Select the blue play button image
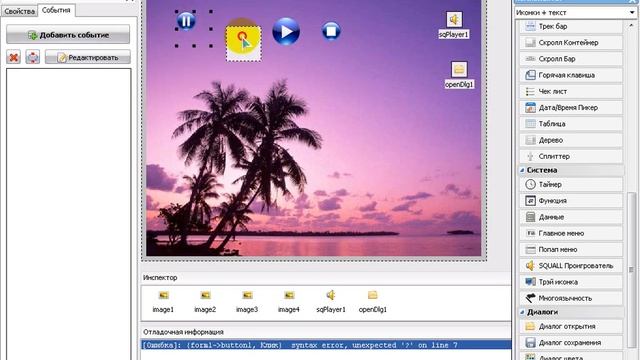 [x=286, y=31]
